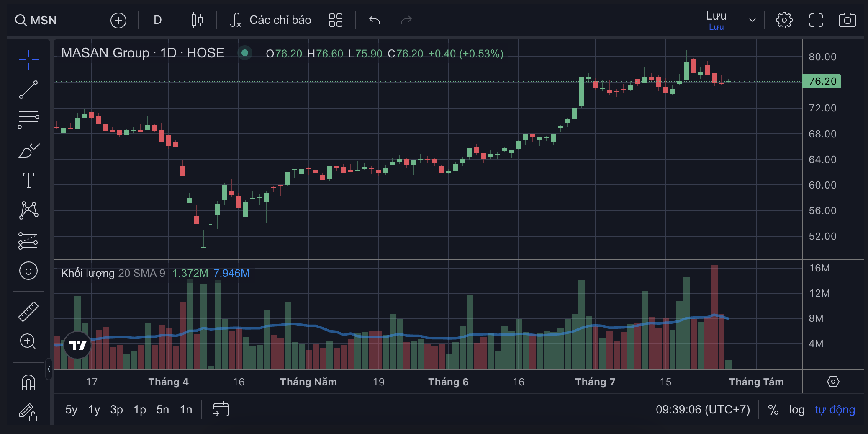
Task: Enter fullscreen chart mode
Action: [x=816, y=20]
